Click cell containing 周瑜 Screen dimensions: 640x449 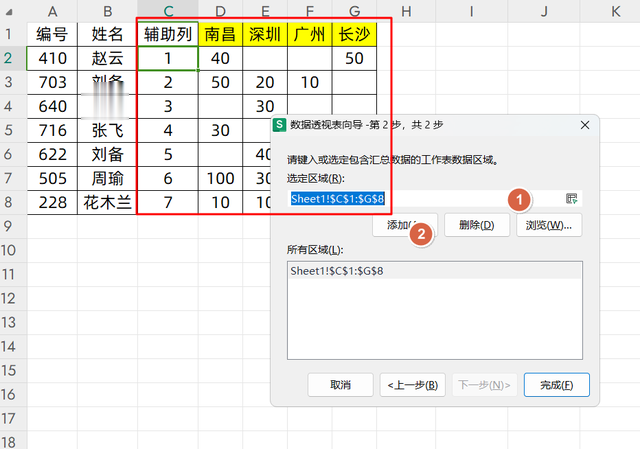(x=107, y=178)
